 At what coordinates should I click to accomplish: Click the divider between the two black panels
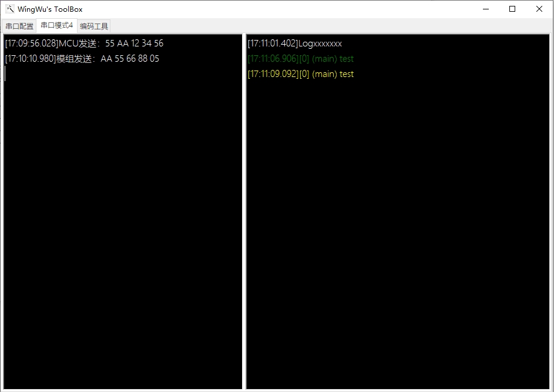coord(244,212)
